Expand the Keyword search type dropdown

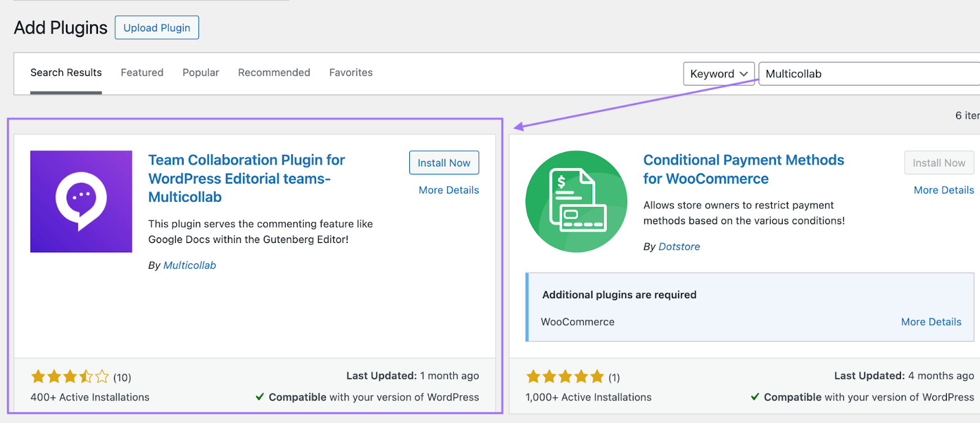[719, 73]
